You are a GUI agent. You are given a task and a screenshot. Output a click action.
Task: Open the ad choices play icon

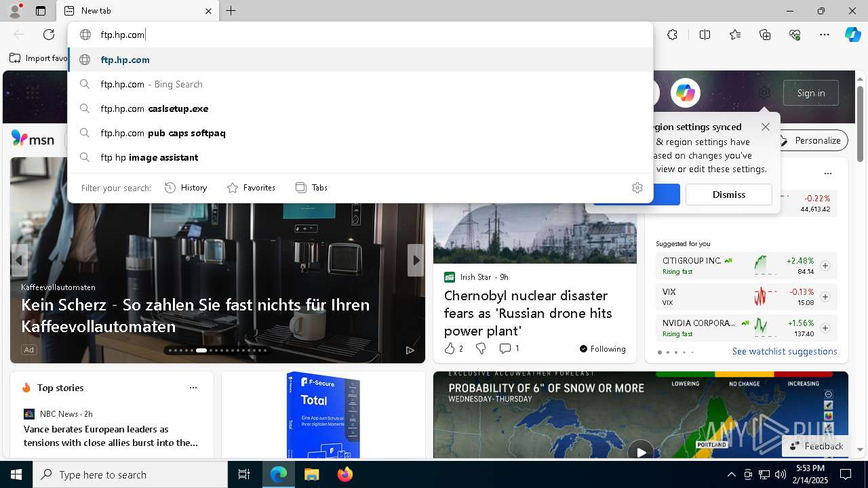[x=410, y=350]
